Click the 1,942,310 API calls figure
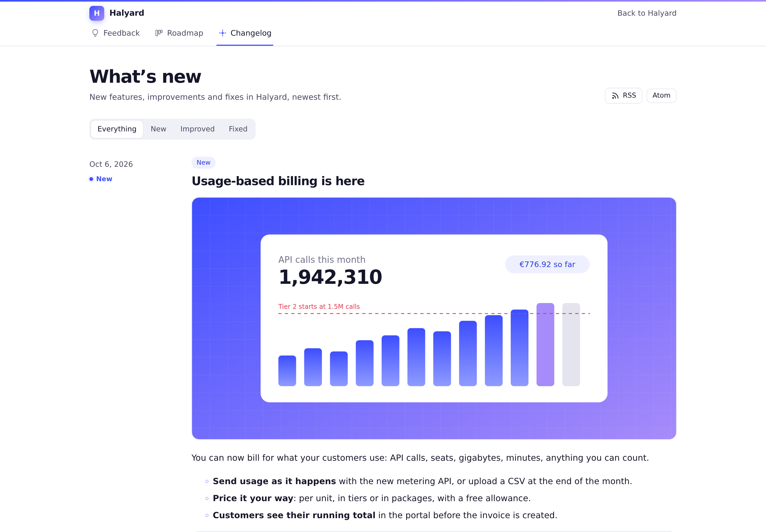 click(x=330, y=277)
